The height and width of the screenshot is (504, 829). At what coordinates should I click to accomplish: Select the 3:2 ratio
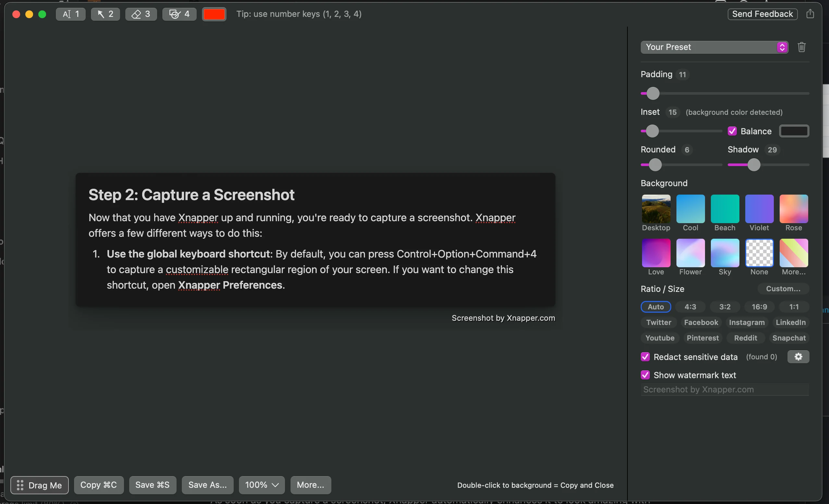725,306
